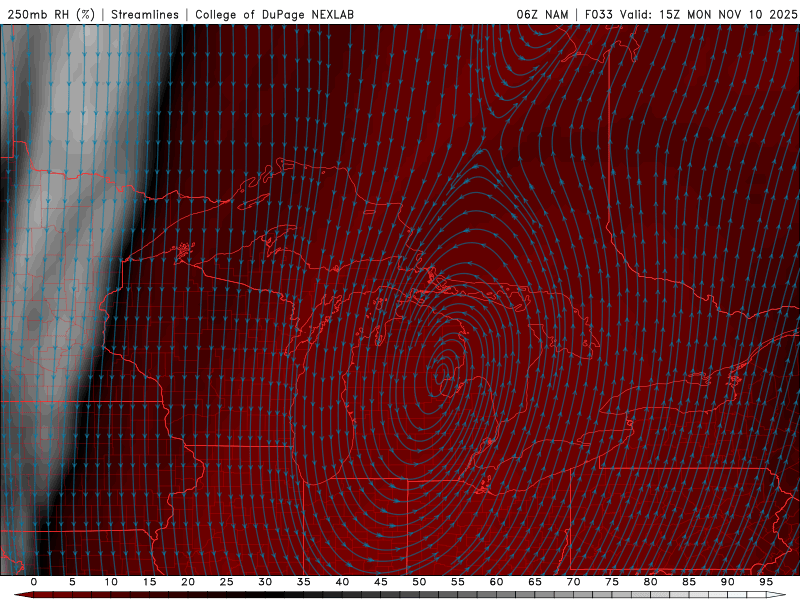The height and width of the screenshot is (600, 800).
Task: Click the "40" color scale label
Action: tap(342, 582)
